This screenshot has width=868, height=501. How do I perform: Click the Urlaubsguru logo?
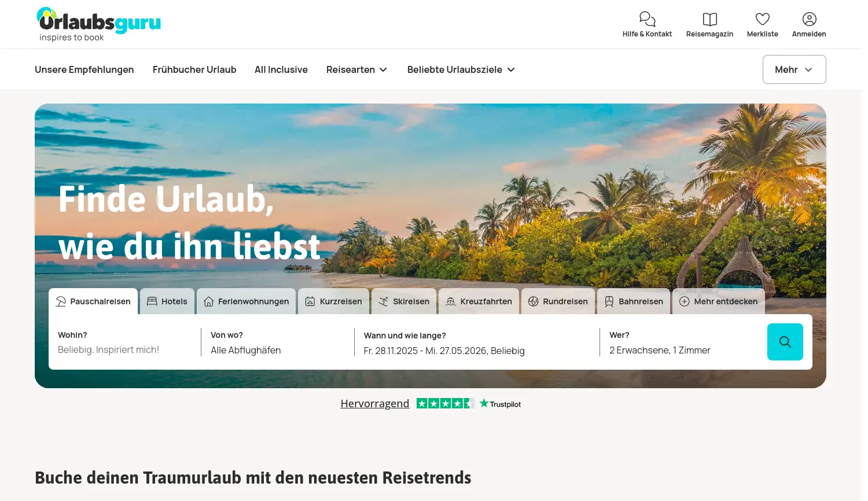(x=98, y=24)
